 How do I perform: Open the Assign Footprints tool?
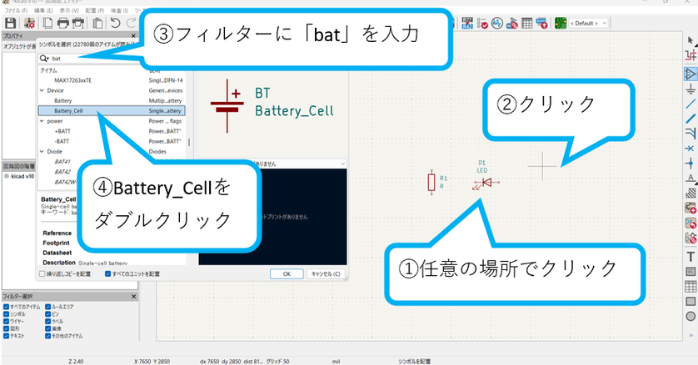coord(512,23)
